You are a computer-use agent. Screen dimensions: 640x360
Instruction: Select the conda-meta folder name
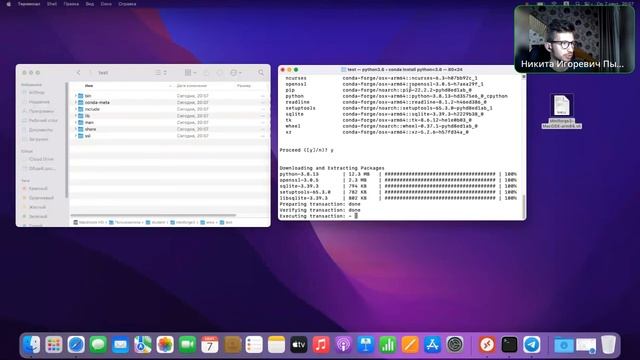click(x=97, y=102)
